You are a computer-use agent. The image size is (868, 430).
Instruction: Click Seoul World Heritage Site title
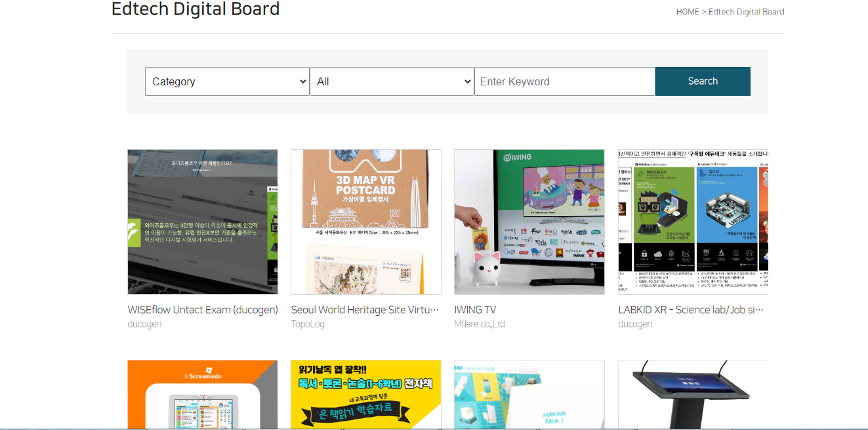point(365,310)
